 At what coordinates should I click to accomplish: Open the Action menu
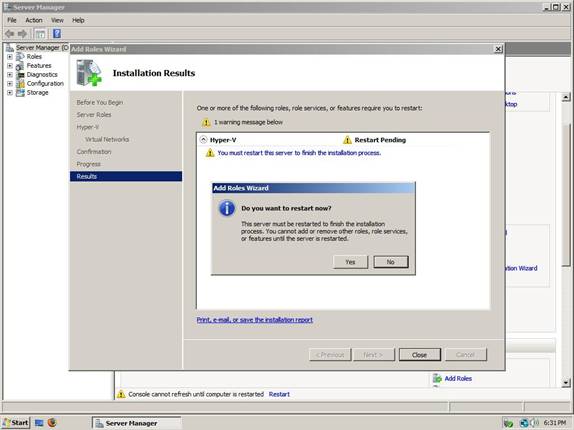[x=34, y=20]
